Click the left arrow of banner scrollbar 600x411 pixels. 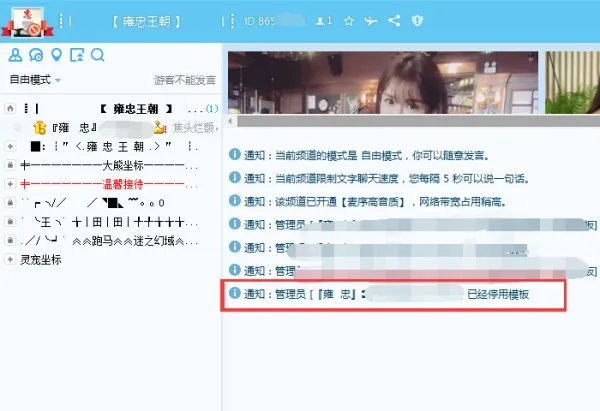click(230, 121)
